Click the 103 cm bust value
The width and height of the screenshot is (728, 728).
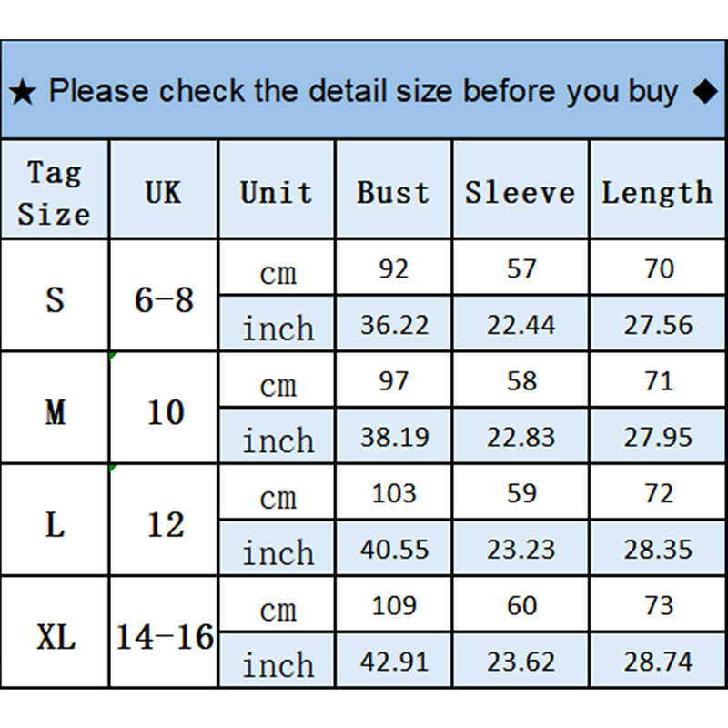pyautogui.click(x=393, y=493)
